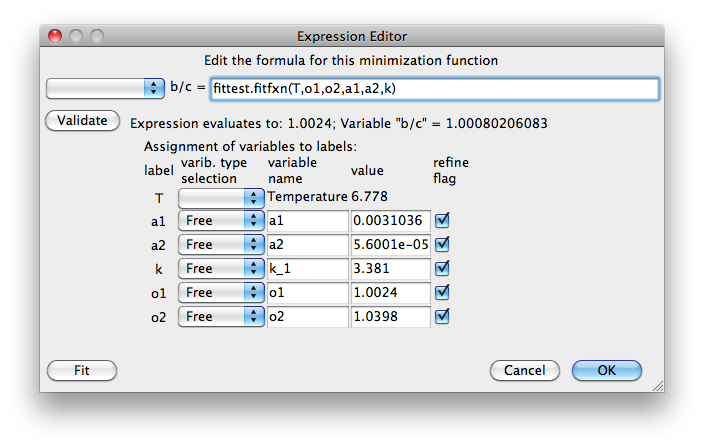Cancel the Expression Editor dialog
The image size is (704, 447).
524,370
